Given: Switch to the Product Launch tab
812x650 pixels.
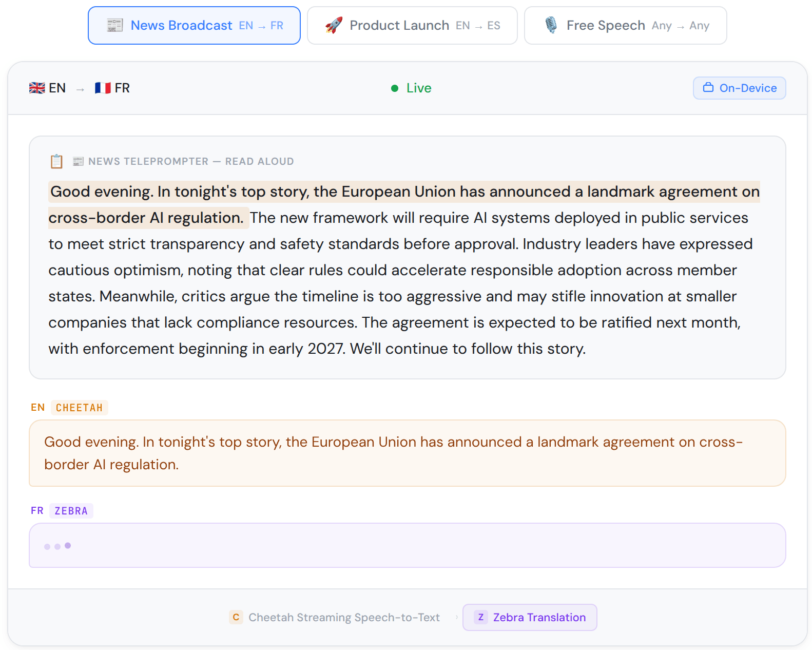Looking at the screenshot, I should pyautogui.click(x=412, y=26).
